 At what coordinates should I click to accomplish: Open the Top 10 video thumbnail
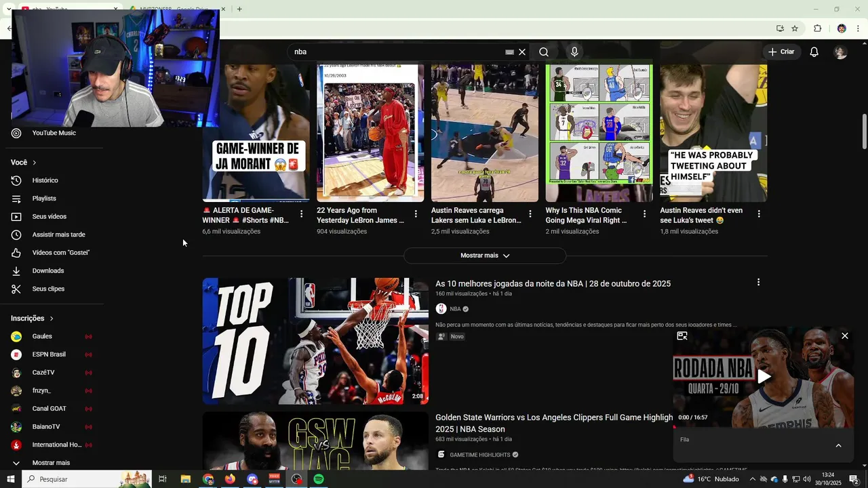[315, 341]
